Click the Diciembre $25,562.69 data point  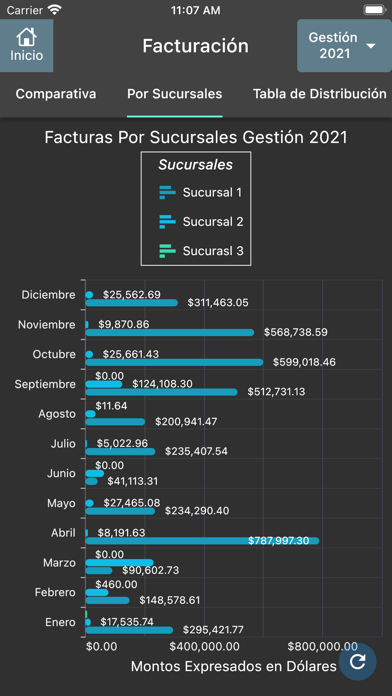[x=89, y=295]
